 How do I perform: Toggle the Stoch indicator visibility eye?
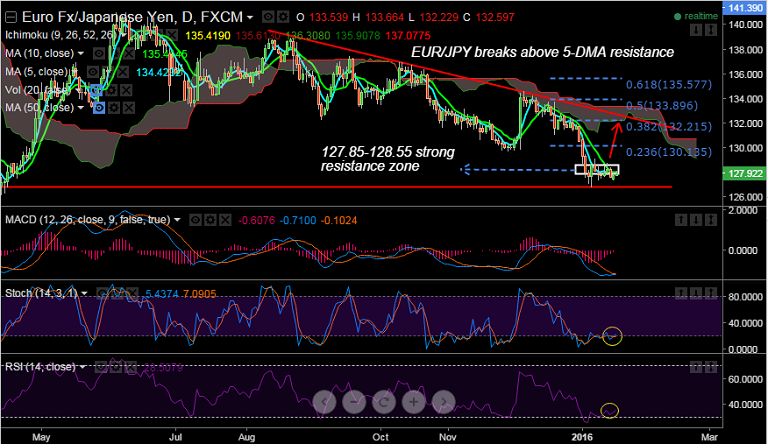[x=102, y=294]
